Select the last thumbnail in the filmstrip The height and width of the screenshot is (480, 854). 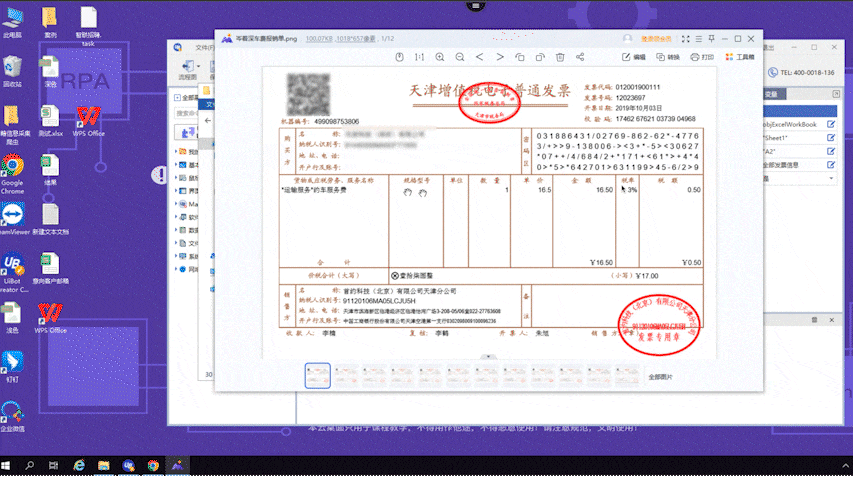coord(627,375)
